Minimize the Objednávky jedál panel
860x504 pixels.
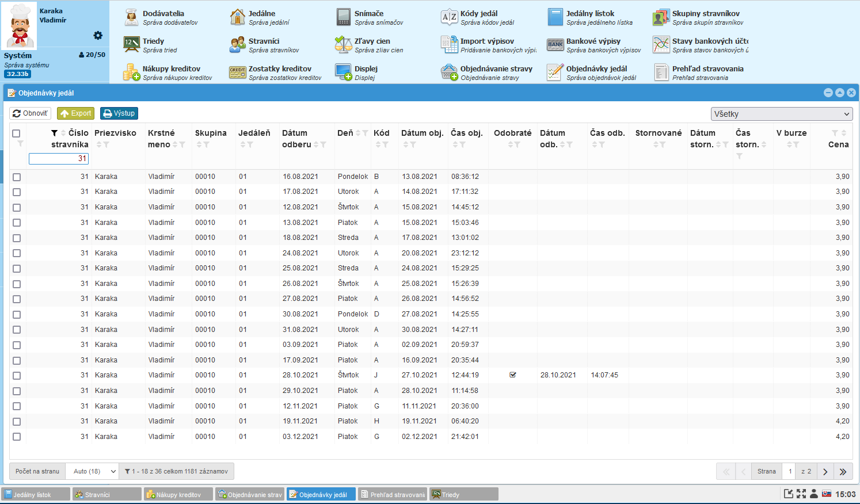[828, 93]
